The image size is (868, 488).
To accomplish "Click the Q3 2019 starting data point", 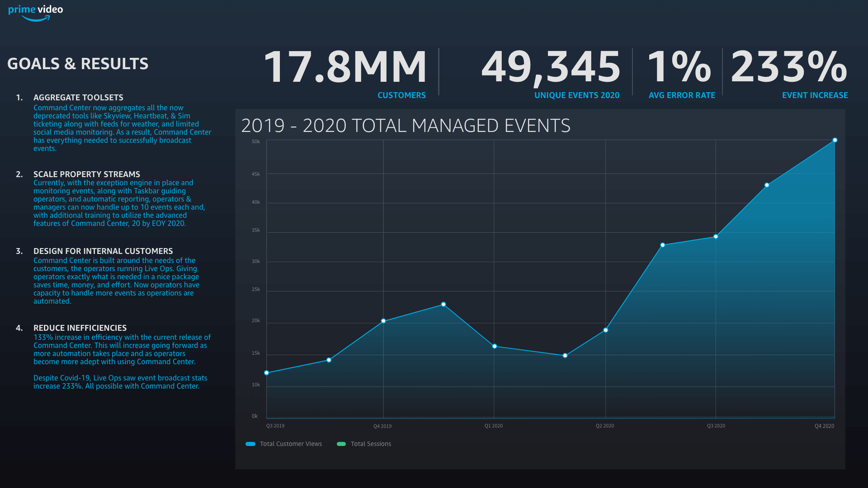I will pos(267,373).
